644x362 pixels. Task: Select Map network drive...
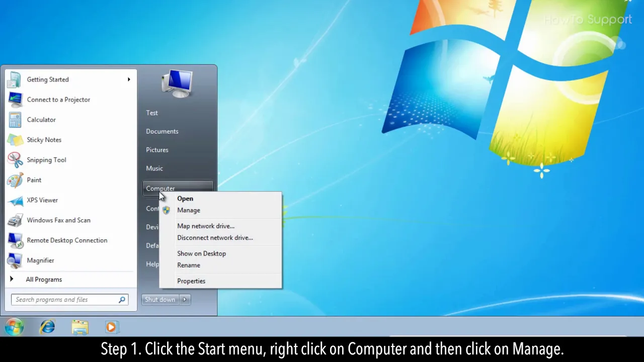click(x=206, y=226)
